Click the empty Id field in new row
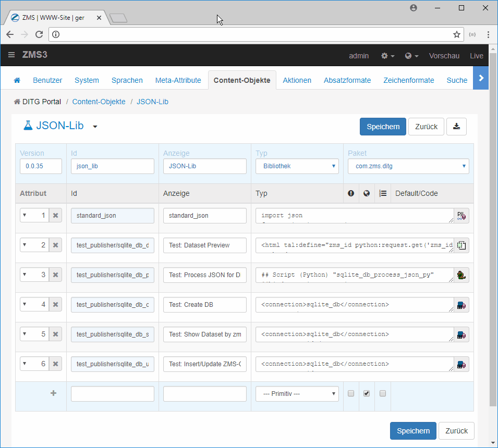 point(113,394)
